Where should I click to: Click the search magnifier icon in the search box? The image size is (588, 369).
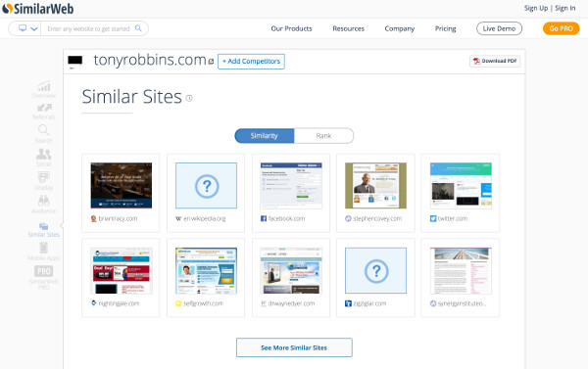pyautogui.click(x=138, y=28)
